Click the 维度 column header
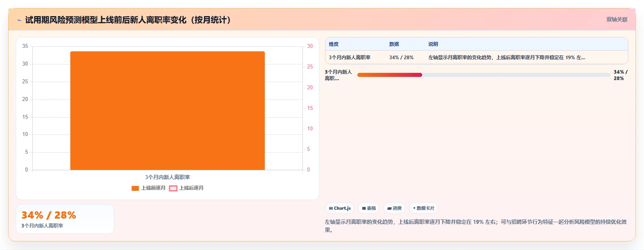644x250 pixels. tap(333, 44)
